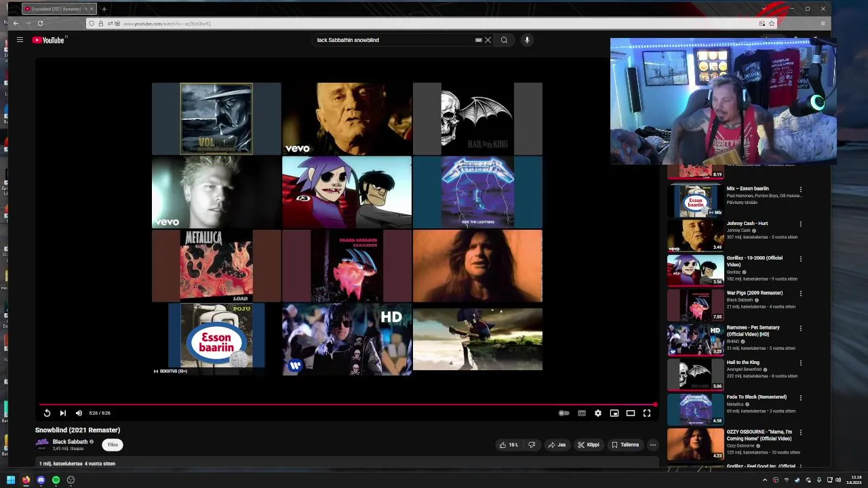Open Spotify from the taskbar

56,480
